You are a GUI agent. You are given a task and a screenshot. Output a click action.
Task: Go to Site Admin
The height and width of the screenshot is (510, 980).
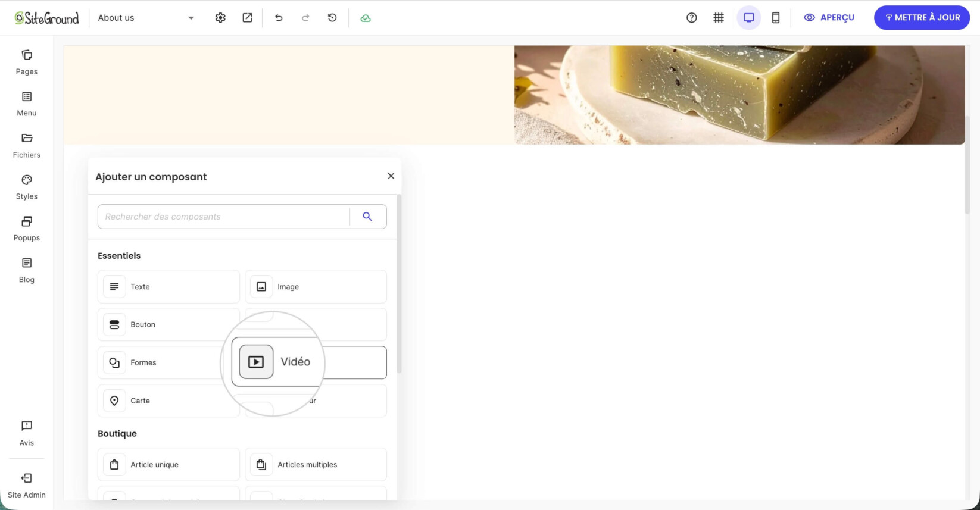[x=27, y=486]
